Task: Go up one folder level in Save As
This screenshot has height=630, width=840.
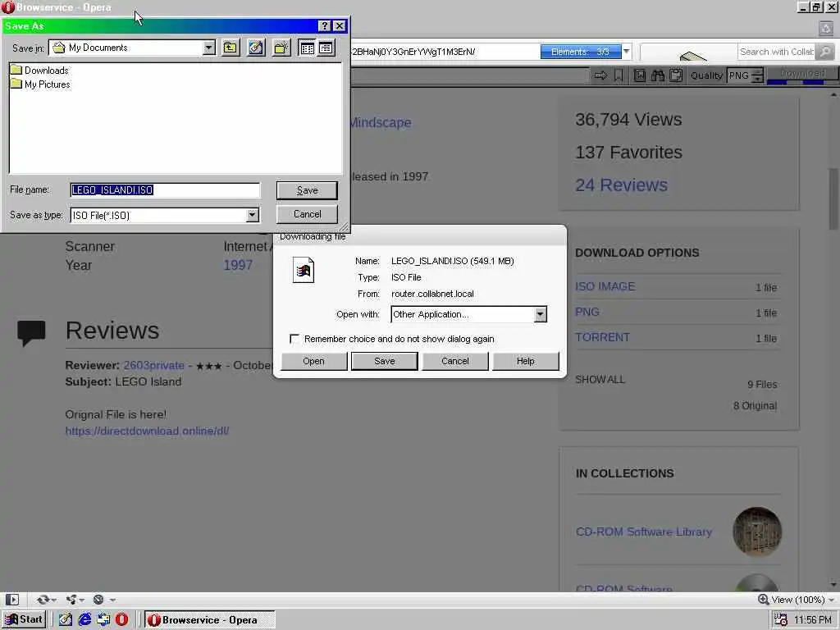Action: coord(231,48)
